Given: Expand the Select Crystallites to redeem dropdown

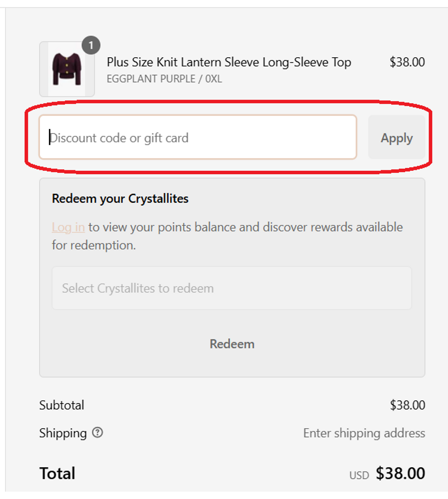Looking at the screenshot, I should tap(231, 288).
